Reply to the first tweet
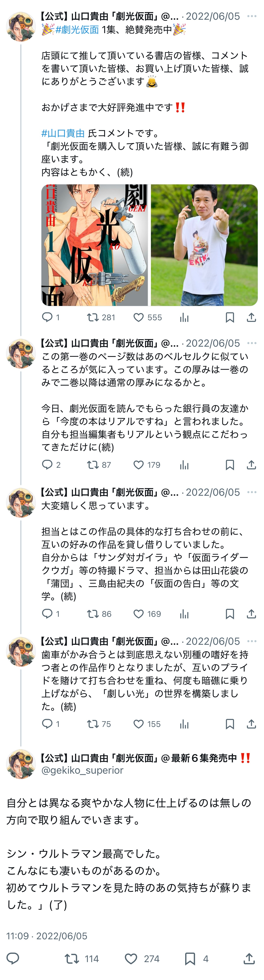The height and width of the screenshot is (980, 264). coord(47,317)
